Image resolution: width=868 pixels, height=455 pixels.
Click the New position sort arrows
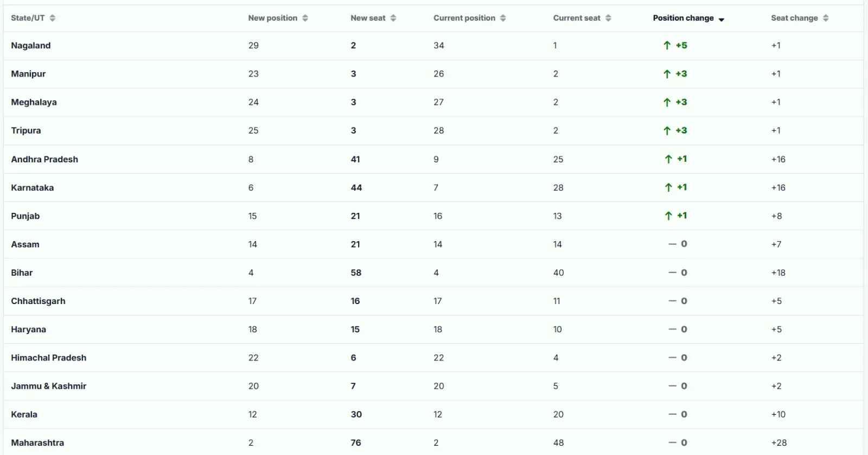305,18
